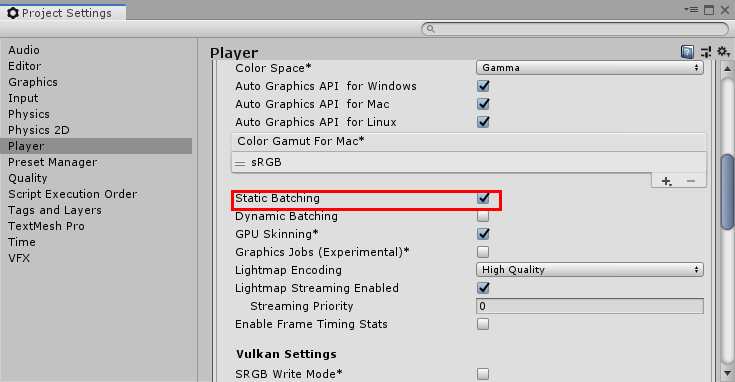Open Audio settings category
Image resolution: width=735 pixels, height=382 pixels.
pos(24,50)
